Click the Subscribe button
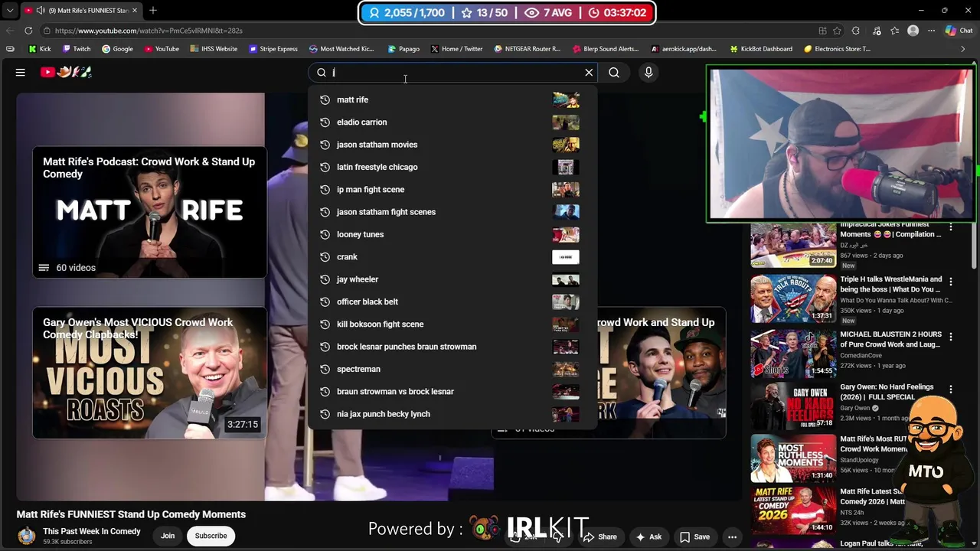This screenshot has width=980, height=551. tap(211, 536)
